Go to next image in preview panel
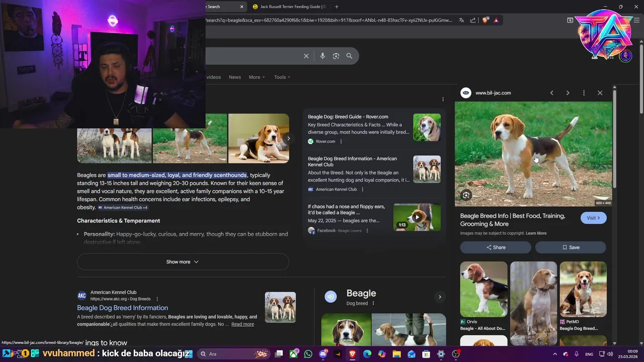Screen dimensions: 644x362 [x=568, y=93]
